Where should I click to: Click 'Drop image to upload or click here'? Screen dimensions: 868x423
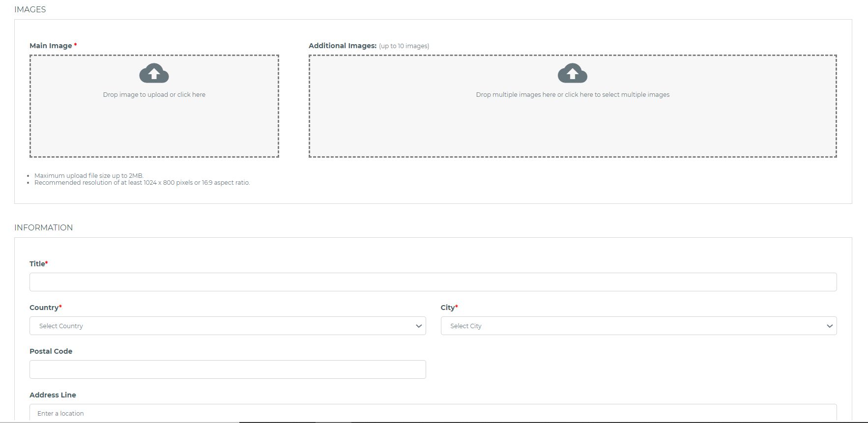pos(154,94)
